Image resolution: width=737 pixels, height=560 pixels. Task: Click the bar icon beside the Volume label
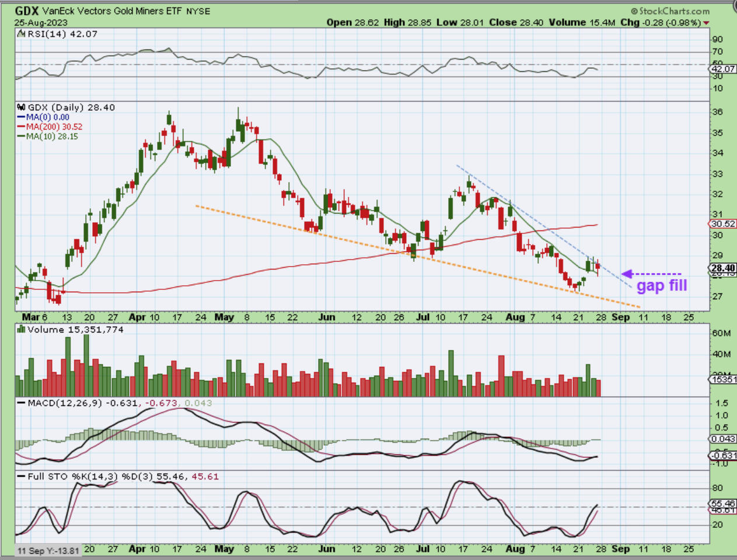click(x=22, y=330)
